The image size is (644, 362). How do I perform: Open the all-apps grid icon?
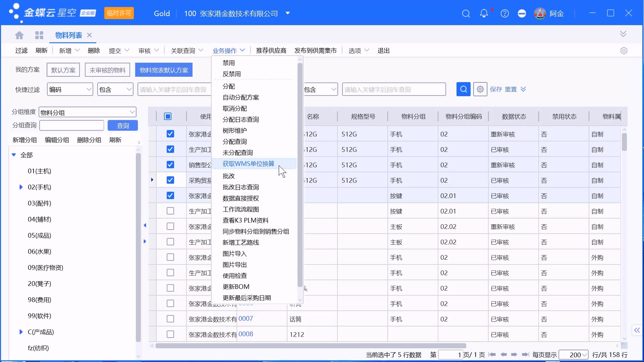tap(39, 35)
